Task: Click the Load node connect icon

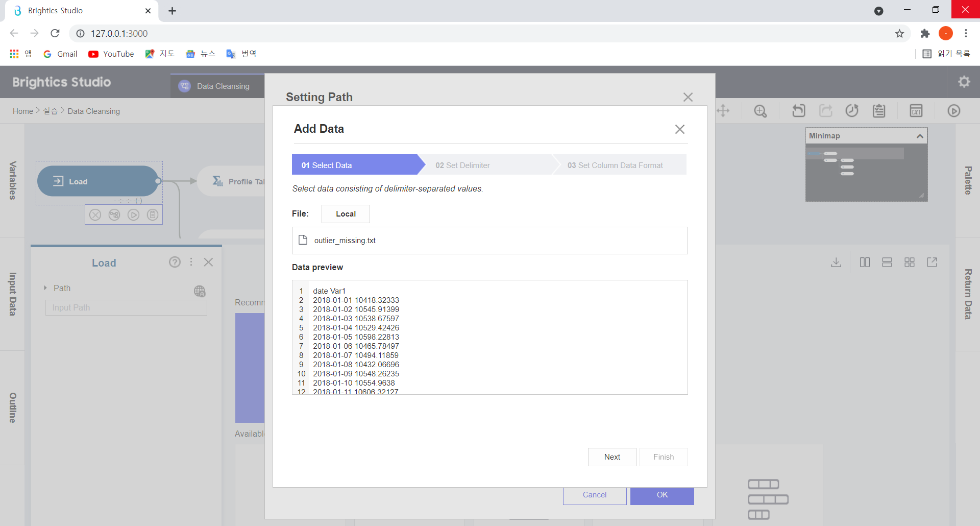Action: [x=114, y=215]
